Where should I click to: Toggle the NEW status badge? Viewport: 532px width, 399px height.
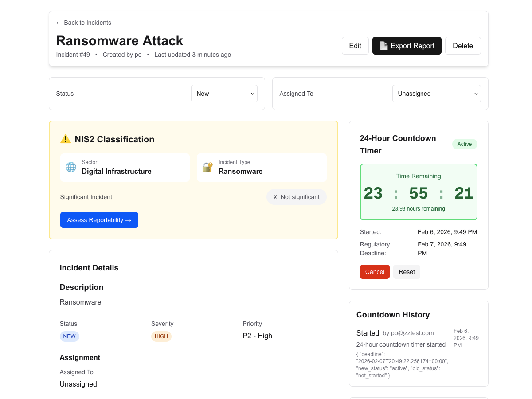coord(69,336)
